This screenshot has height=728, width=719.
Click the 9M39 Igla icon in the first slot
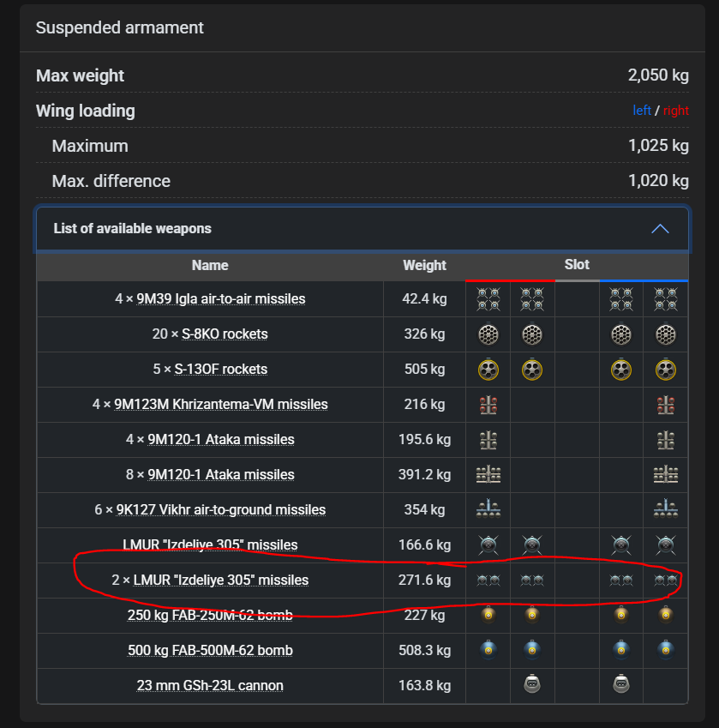(x=488, y=298)
